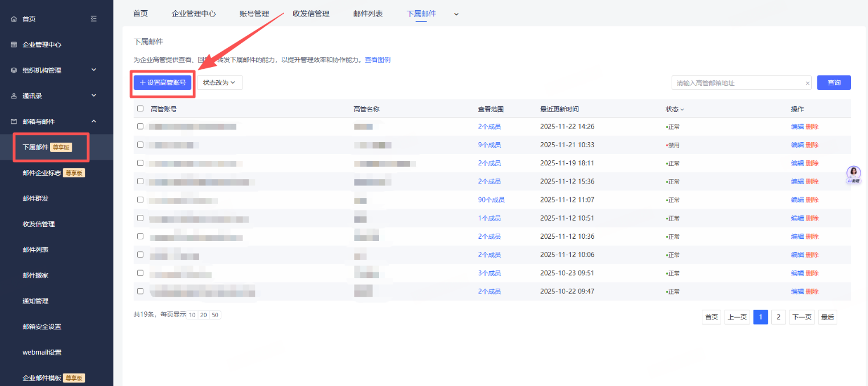Open webmail设置 in sidebar
This screenshot has height=386, width=868.
click(42, 352)
